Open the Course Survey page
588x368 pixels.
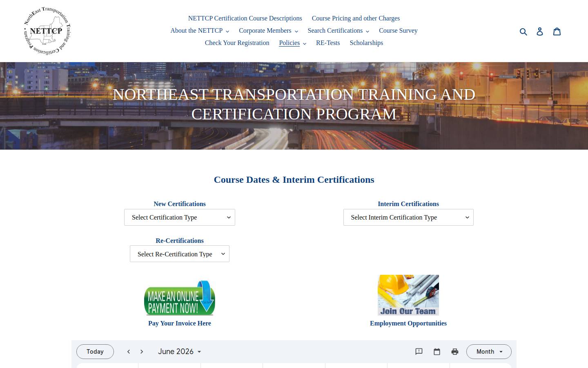pyautogui.click(x=398, y=31)
